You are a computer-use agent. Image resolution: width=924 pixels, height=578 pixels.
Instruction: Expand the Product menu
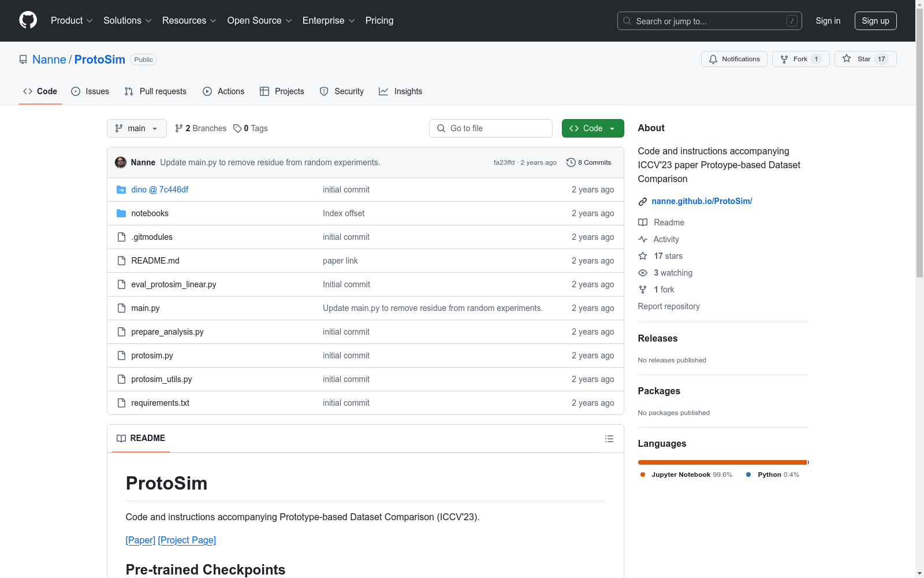click(72, 21)
